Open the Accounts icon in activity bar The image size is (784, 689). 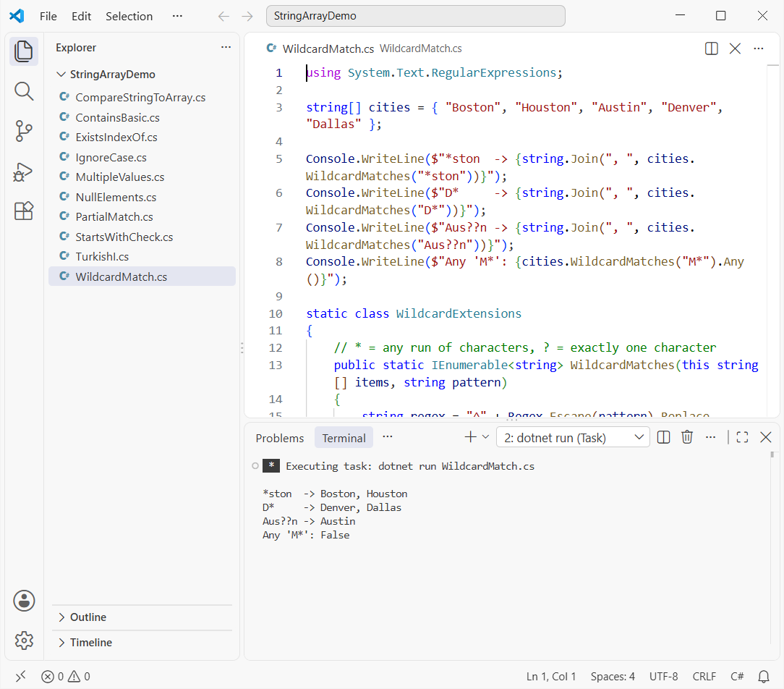tap(23, 601)
